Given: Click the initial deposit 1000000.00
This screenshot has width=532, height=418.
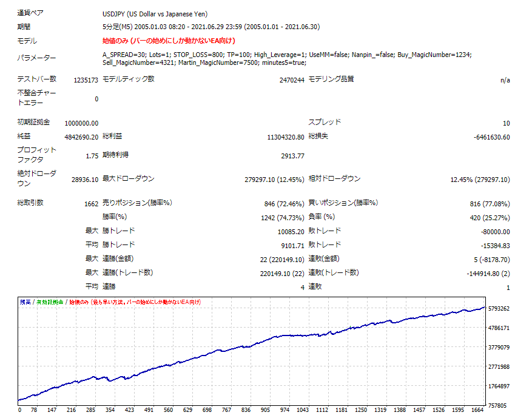Looking at the screenshot, I should click(81, 123).
